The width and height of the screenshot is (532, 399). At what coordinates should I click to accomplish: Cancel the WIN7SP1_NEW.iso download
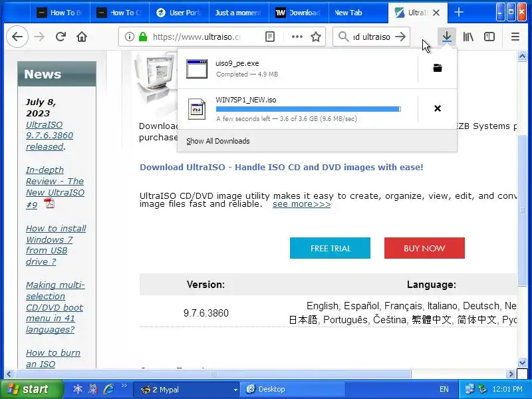tap(438, 108)
